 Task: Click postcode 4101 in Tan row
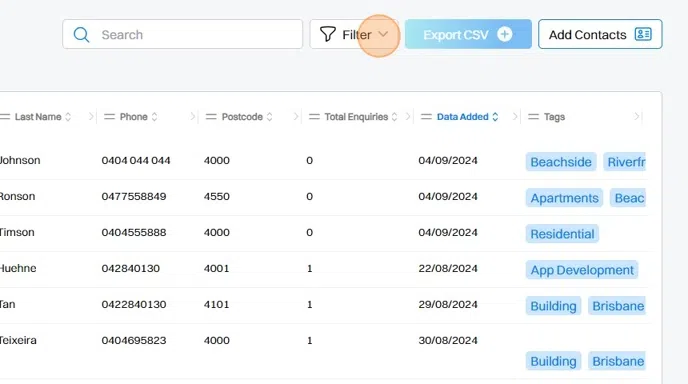pos(216,305)
